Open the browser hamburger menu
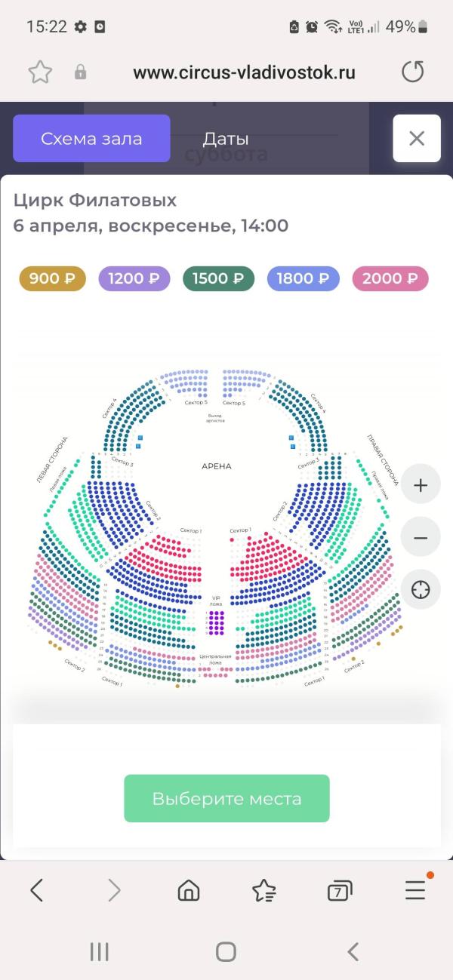 pyautogui.click(x=415, y=891)
